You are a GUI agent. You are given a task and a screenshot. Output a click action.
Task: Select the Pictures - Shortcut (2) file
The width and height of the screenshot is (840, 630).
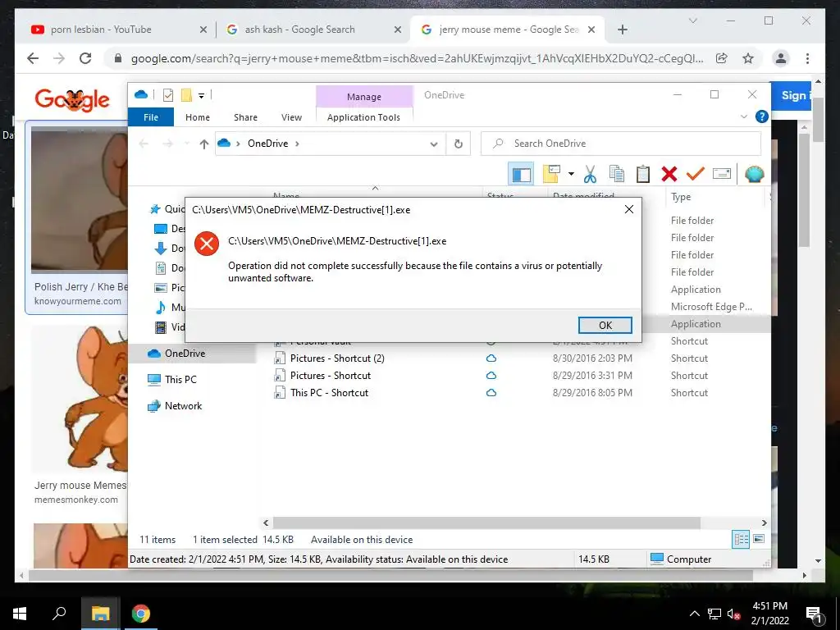tap(337, 358)
